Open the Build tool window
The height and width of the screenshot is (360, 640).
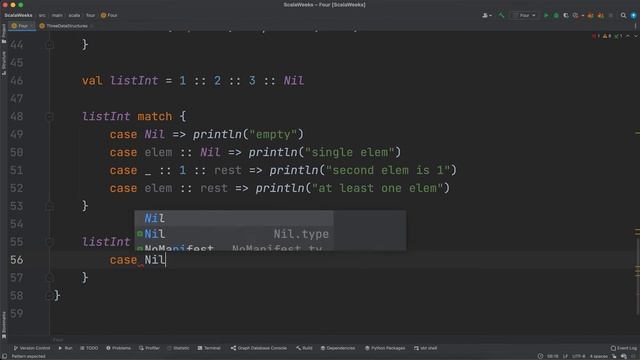click(x=304, y=348)
